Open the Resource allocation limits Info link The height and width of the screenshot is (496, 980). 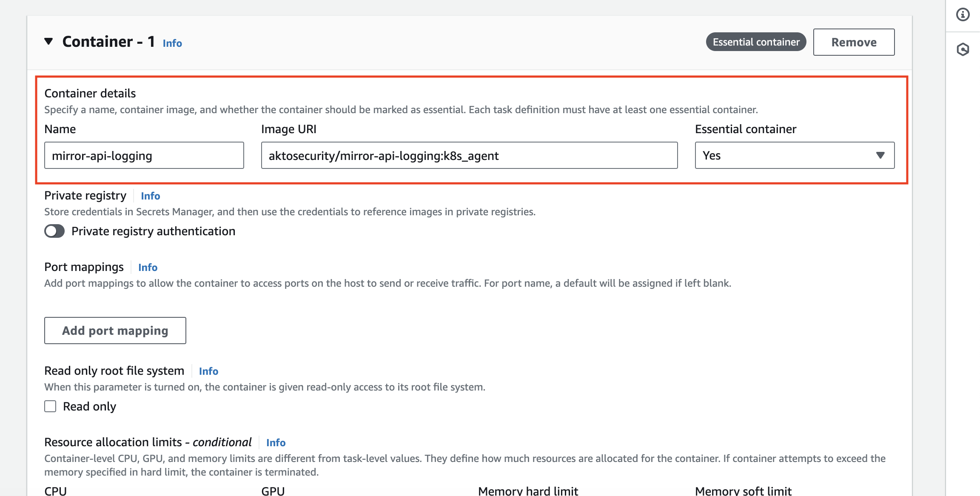point(276,442)
